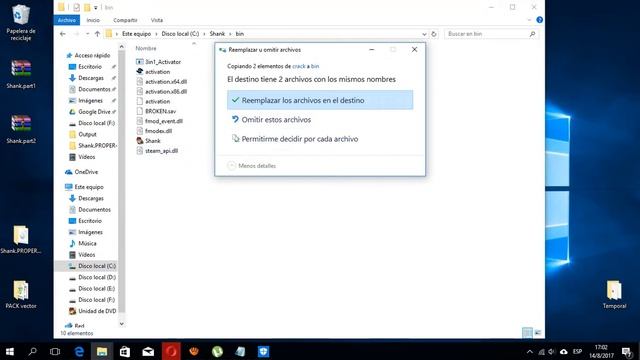Open the network icon in system tray

click(x=541, y=351)
